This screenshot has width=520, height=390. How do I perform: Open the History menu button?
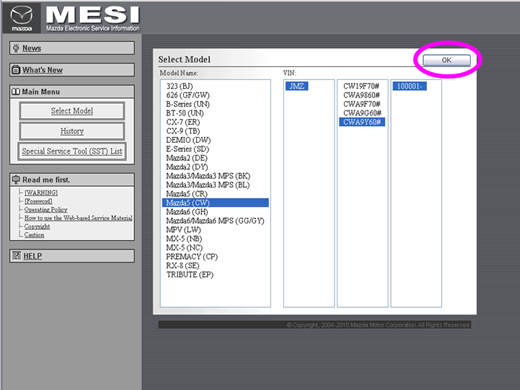click(x=72, y=131)
